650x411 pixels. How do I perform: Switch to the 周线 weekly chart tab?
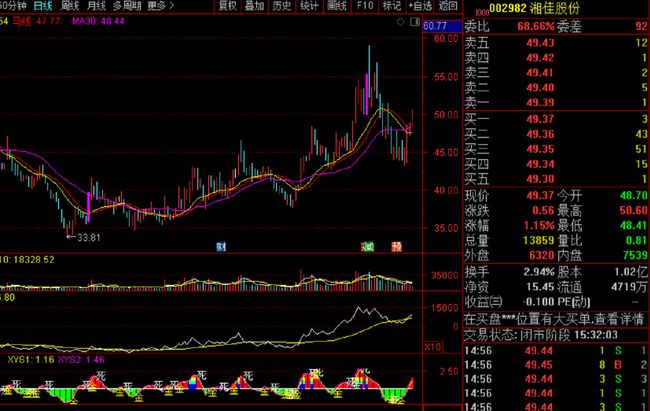[x=70, y=5]
